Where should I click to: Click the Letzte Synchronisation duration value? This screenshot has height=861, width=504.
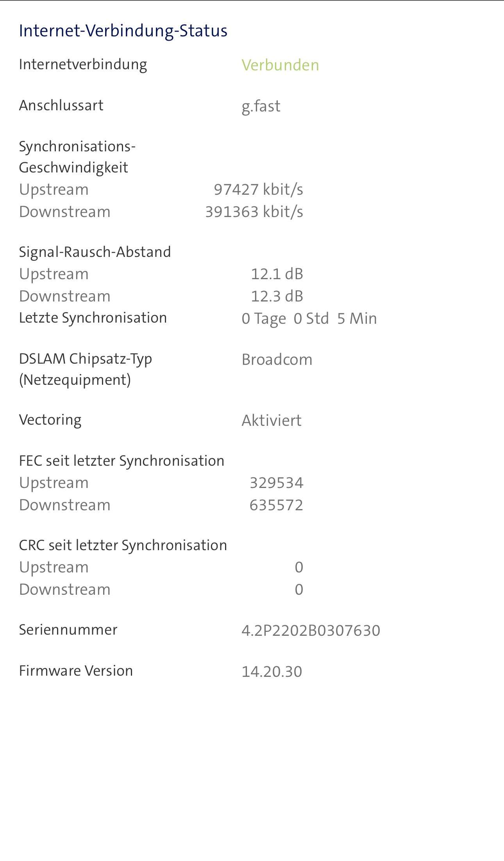click(309, 319)
